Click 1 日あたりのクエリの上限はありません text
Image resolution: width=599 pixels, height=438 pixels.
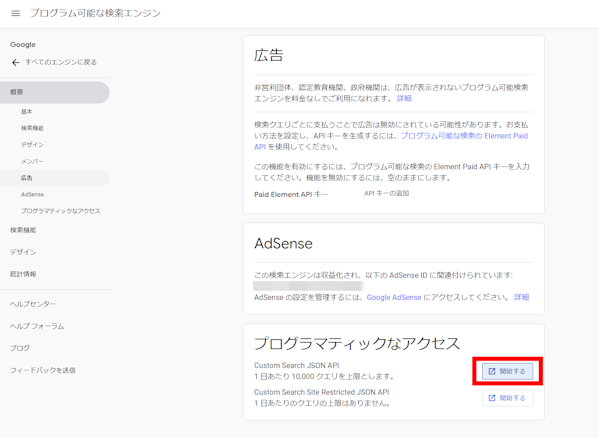click(x=322, y=403)
